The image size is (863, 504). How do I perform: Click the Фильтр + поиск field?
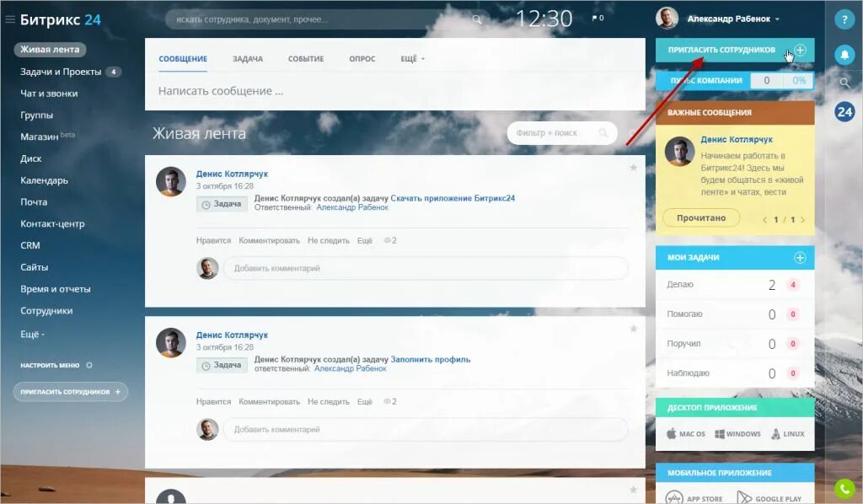click(x=562, y=133)
